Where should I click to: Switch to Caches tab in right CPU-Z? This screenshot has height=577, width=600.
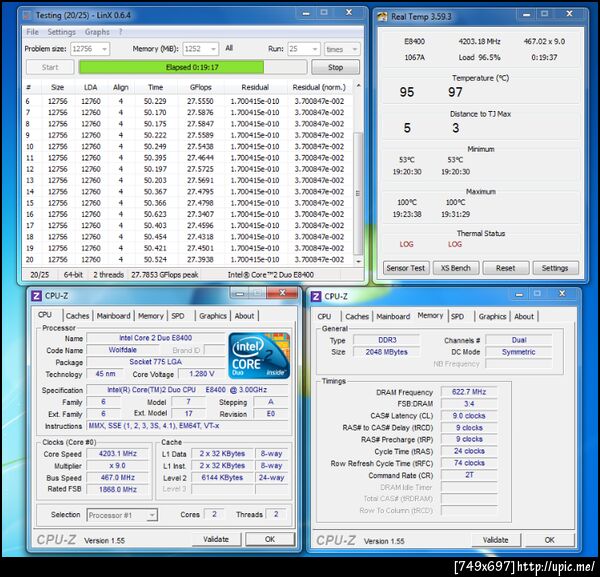click(x=357, y=316)
